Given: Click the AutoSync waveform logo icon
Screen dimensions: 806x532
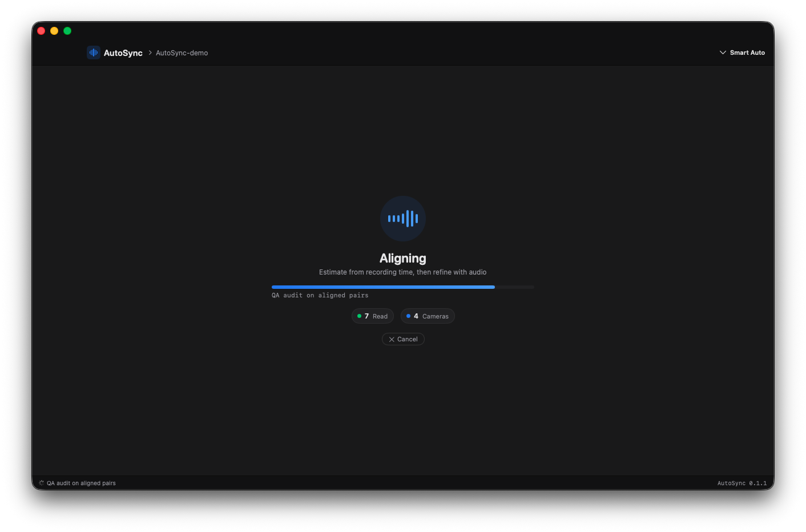Looking at the screenshot, I should point(94,53).
